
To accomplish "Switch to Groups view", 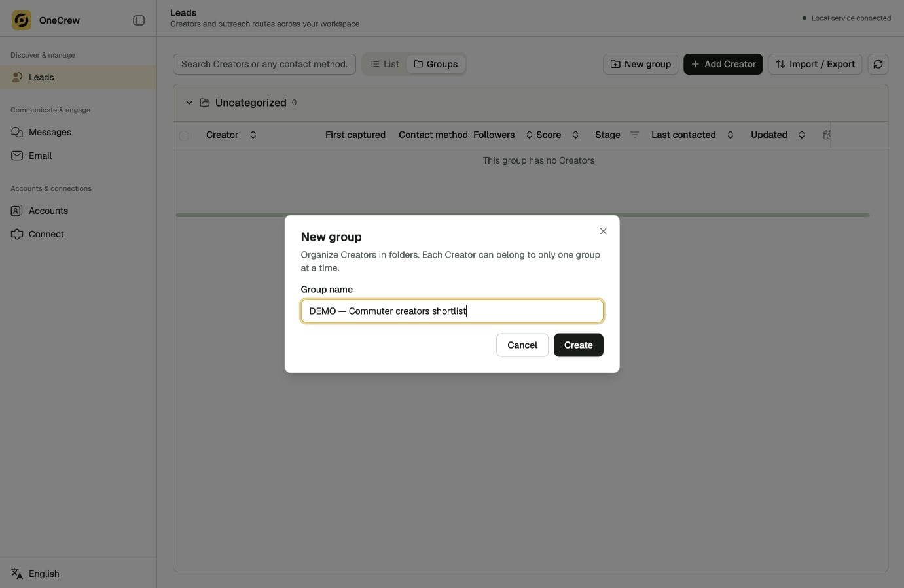I will click(436, 64).
